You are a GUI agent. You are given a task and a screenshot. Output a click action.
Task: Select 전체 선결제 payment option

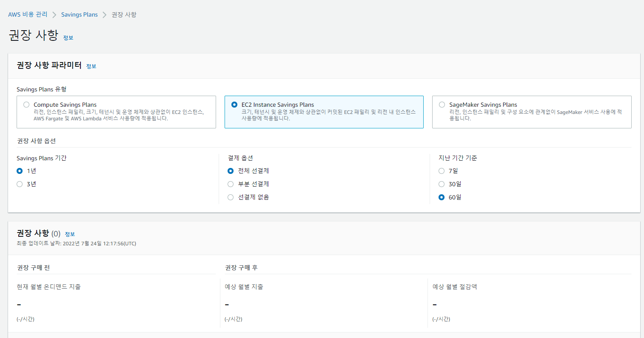[231, 171]
